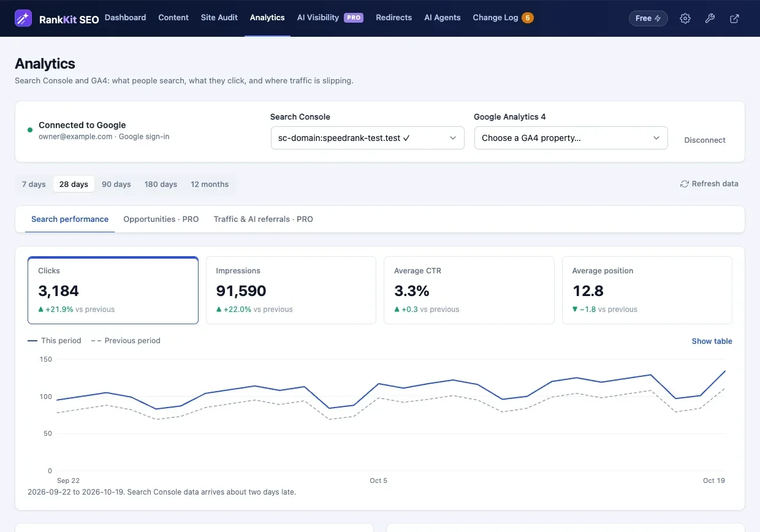Click the Sep 22 axis label
This screenshot has height=532, width=760.
click(68, 481)
